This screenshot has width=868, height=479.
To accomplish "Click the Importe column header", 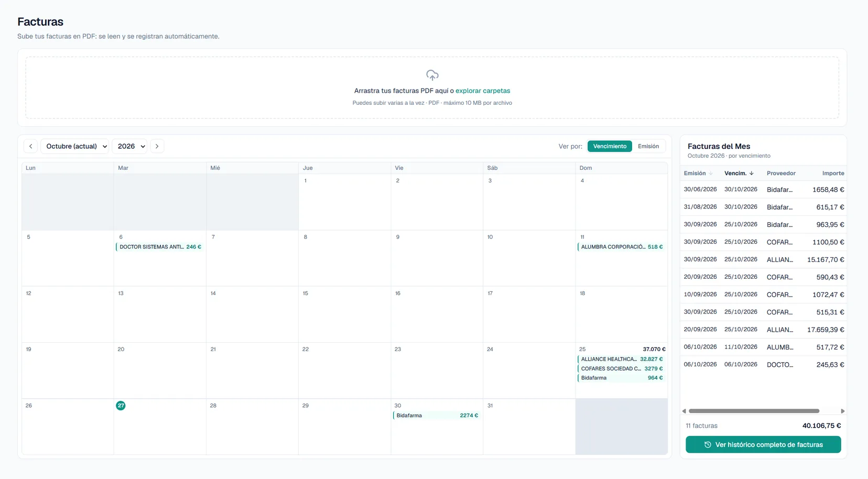I will click(833, 173).
